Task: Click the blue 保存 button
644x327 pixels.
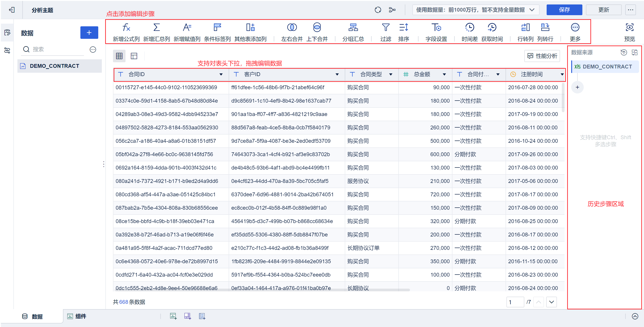Action: point(564,10)
